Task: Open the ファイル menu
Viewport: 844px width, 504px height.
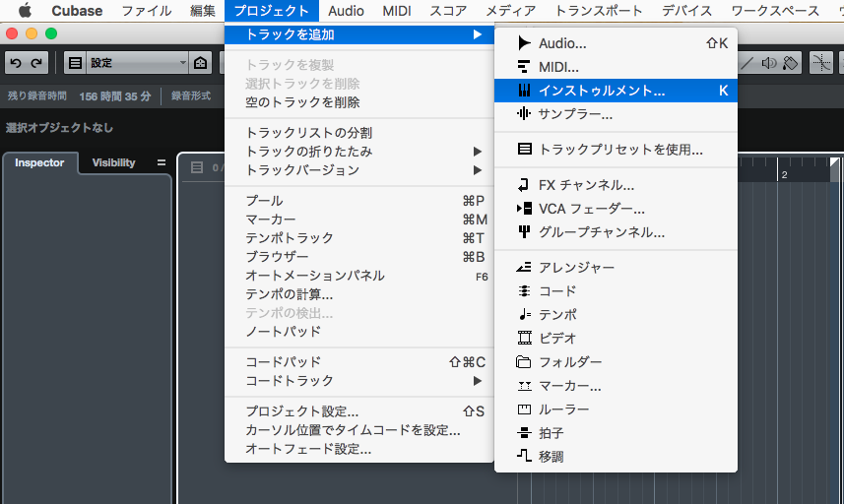Action: click(x=147, y=10)
